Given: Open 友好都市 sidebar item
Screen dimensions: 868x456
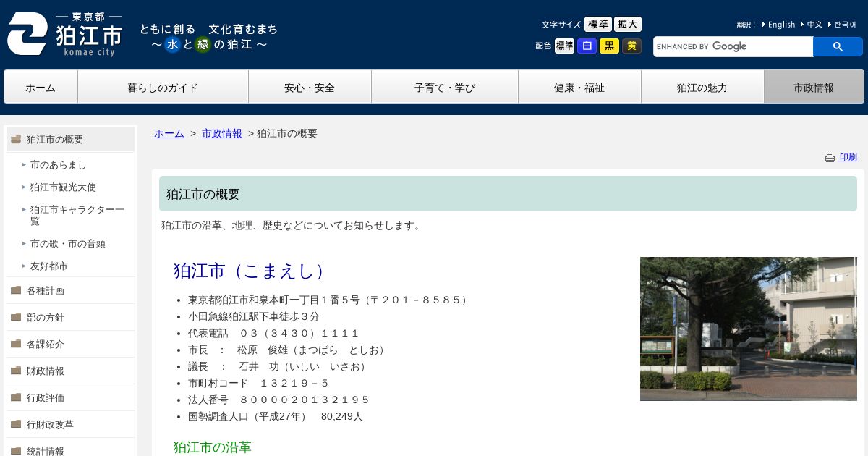Looking at the screenshot, I should pyautogui.click(x=49, y=266).
